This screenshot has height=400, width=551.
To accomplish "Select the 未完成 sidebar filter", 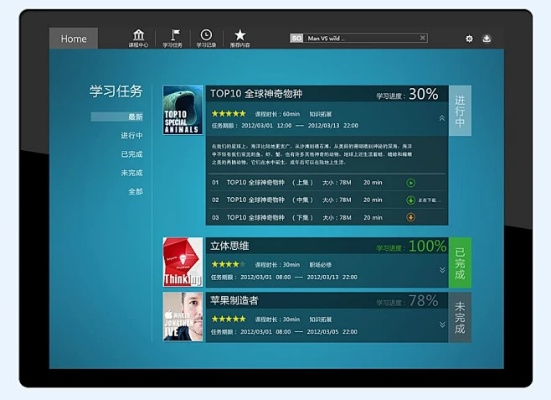I will click(132, 173).
